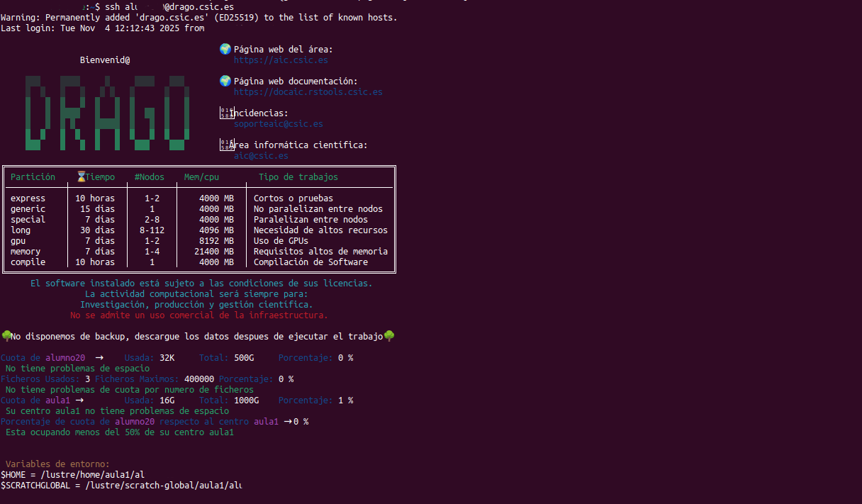
Task: Click the globe icon beside Página web del área
Action: click(225, 49)
